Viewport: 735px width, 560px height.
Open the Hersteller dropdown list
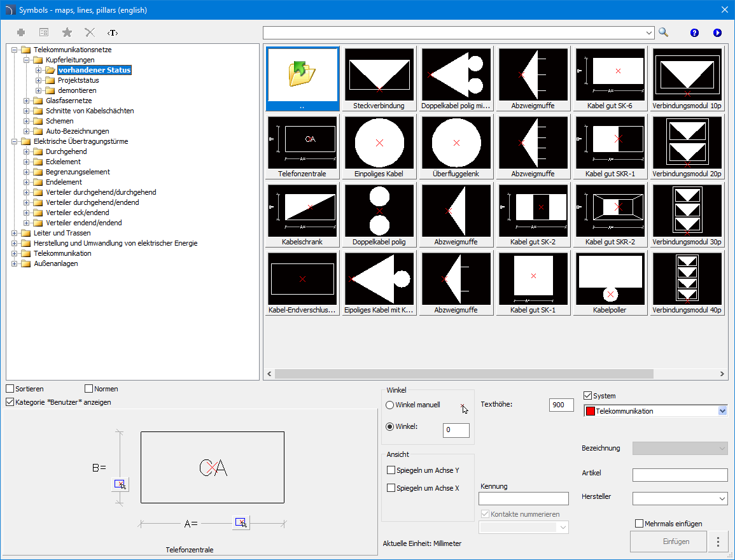click(x=722, y=498)
